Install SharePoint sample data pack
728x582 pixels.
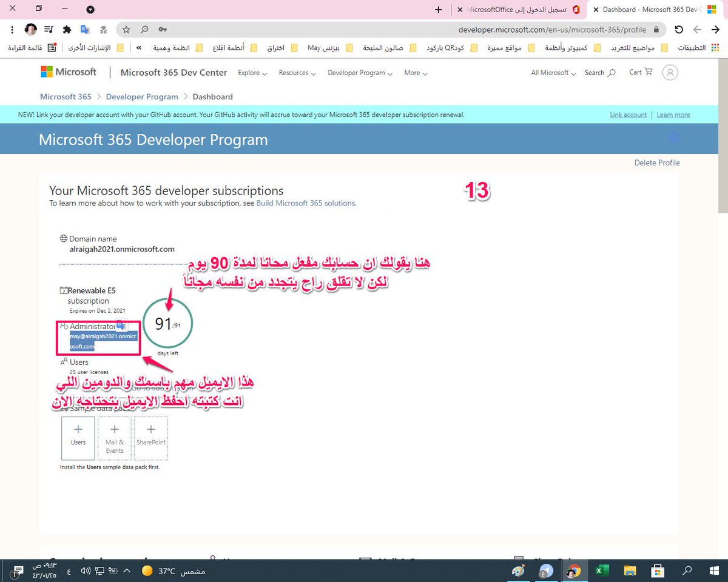tap(151, 438)
